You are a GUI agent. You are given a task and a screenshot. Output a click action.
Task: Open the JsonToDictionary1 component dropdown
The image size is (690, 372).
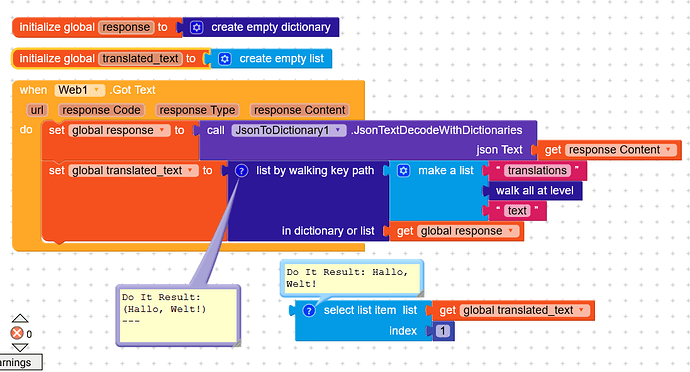338,130
